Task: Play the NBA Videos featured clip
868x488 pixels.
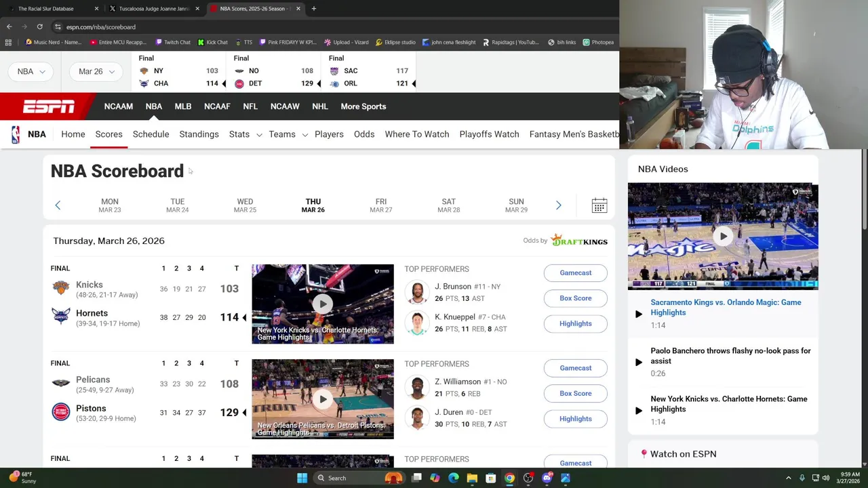Action: pos(723,236)
